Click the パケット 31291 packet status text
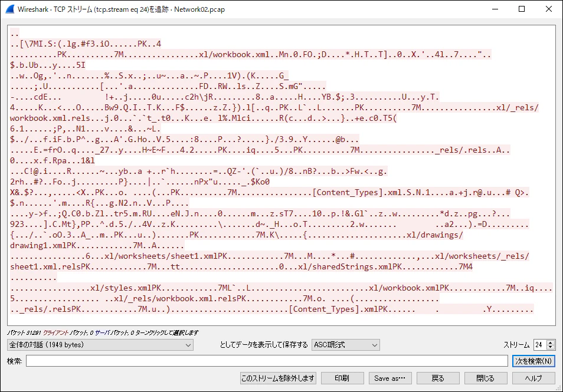The image size is (563, 392). pos(24,333)
